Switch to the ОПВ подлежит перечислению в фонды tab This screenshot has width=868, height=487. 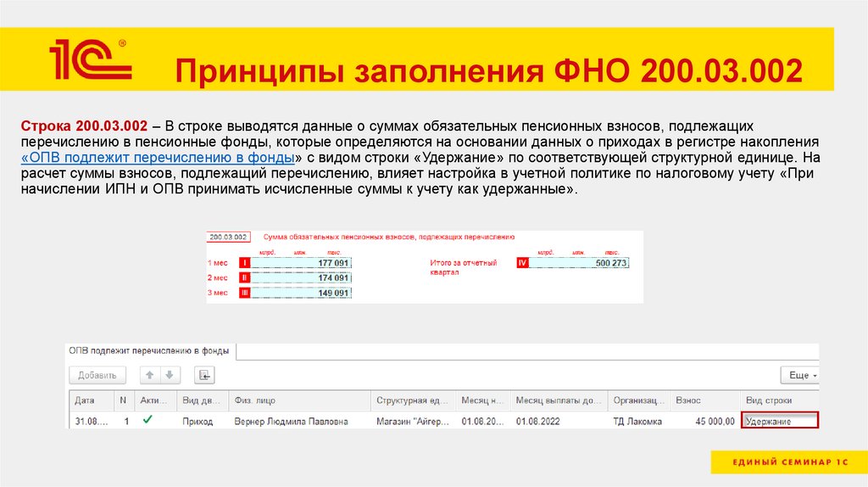tap(149, 350)
